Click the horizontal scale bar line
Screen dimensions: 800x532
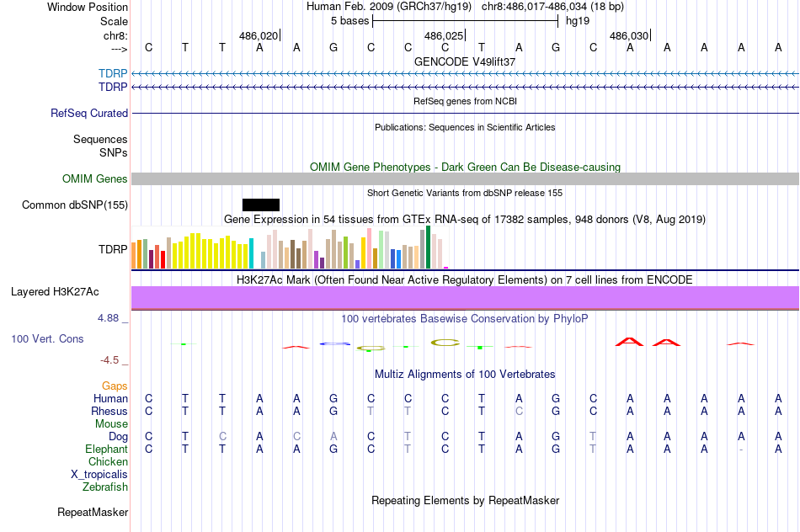(466, 21)
